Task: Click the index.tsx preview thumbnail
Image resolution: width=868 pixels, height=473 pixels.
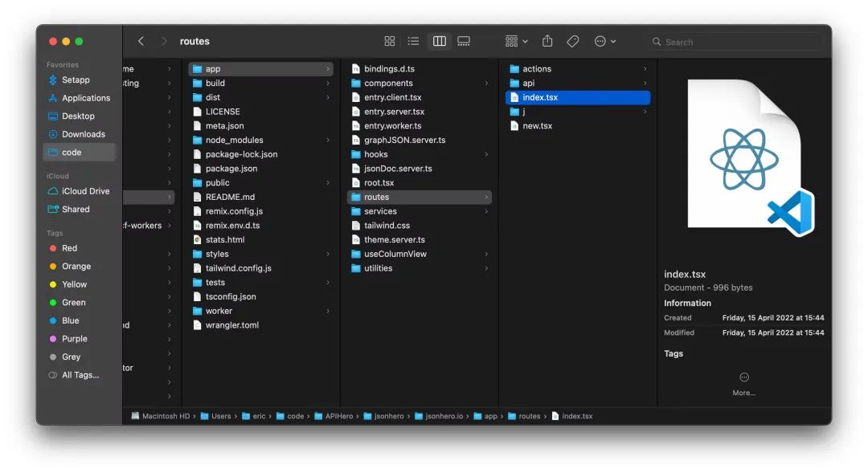Action: (x=747, y=158)
